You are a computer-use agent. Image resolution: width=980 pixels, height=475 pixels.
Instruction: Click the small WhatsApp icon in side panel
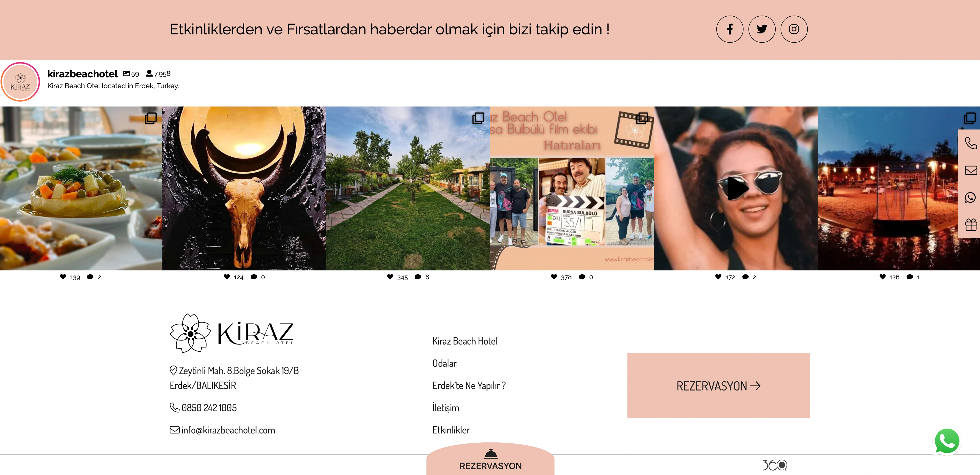point(971,198)
